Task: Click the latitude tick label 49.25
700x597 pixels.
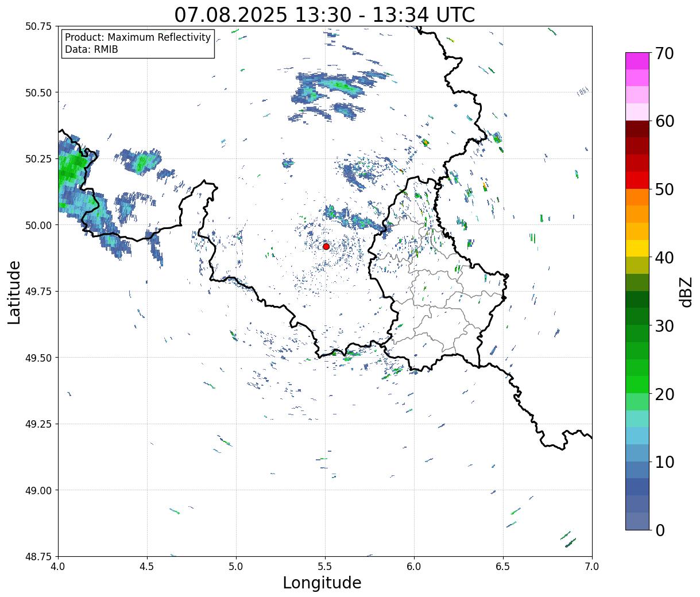Action: click(38, 424)
